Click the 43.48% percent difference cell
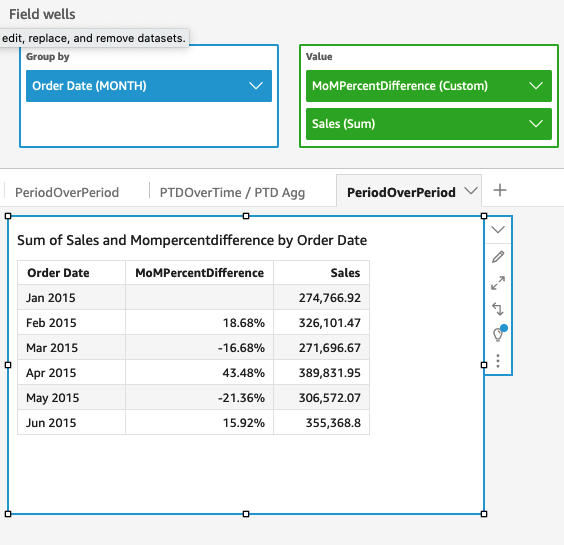Viewport: 564px width, 545px height. pos(244,373)
